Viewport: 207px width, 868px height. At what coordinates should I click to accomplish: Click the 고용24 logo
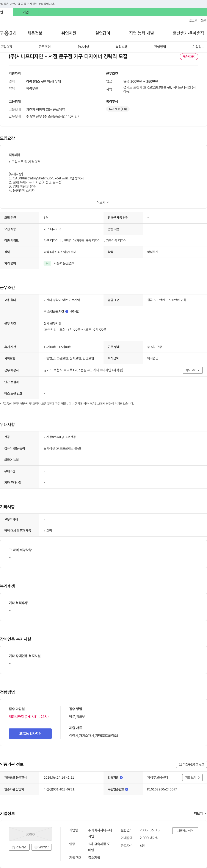coord(8,33)
